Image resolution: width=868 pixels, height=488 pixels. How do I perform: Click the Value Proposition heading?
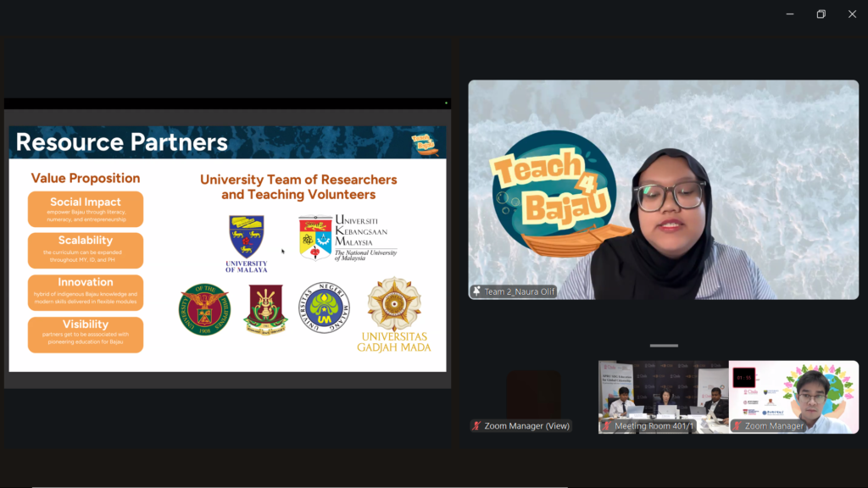(86, 178)
